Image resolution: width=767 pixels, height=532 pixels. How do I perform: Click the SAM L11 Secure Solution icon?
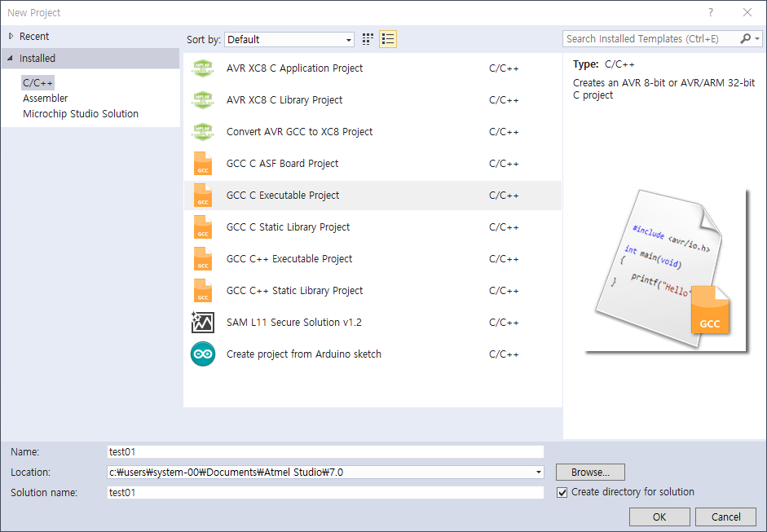(202, 323)
